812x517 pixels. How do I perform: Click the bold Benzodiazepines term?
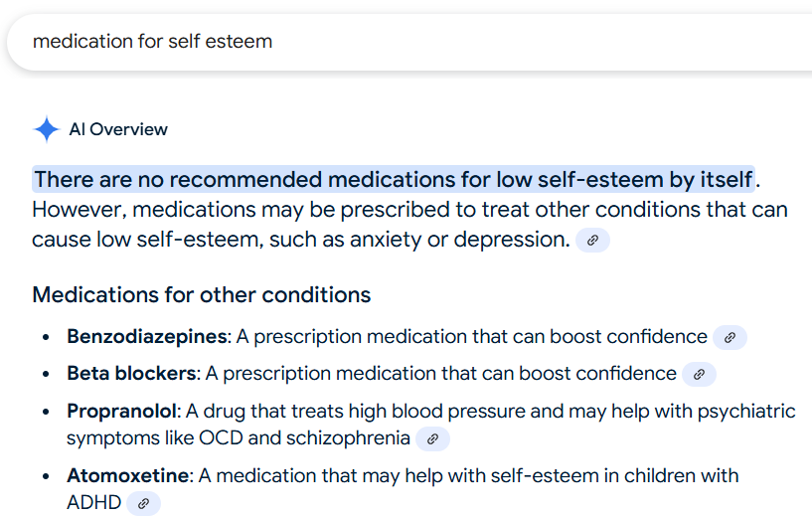click(x=147, y=337)
